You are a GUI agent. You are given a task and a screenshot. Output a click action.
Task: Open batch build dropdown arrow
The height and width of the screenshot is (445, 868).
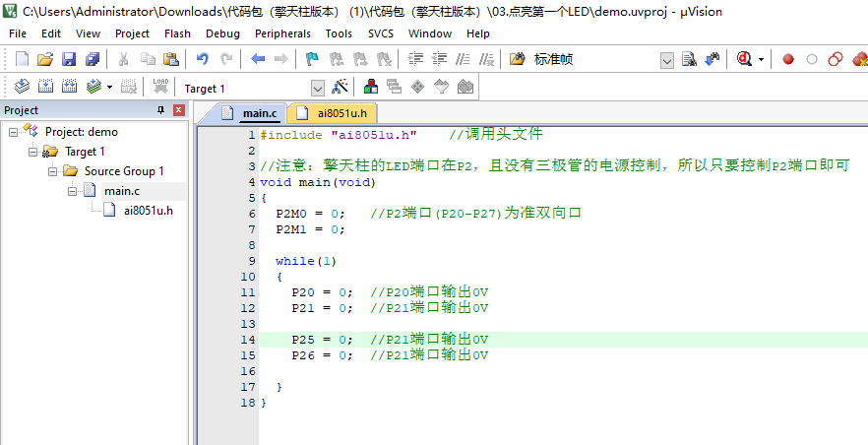click(109, 87)
